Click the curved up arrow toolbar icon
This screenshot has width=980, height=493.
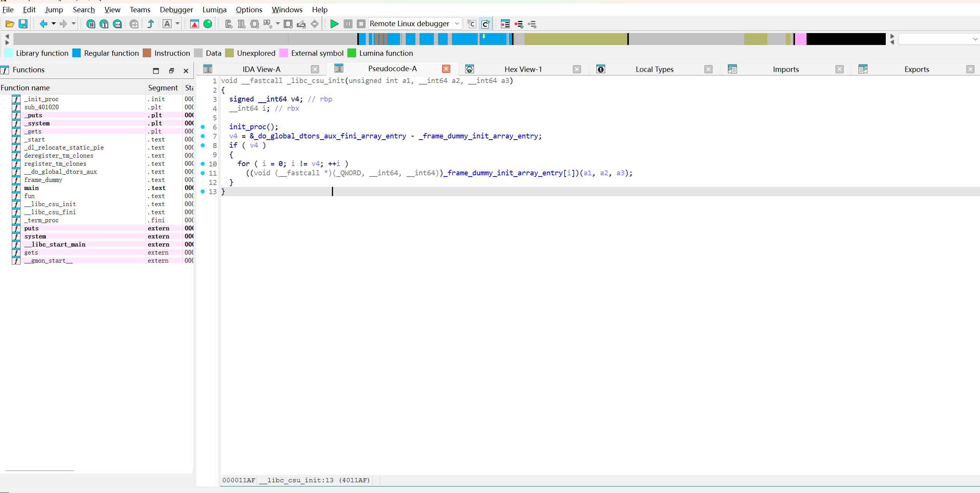tap(151, 24)
